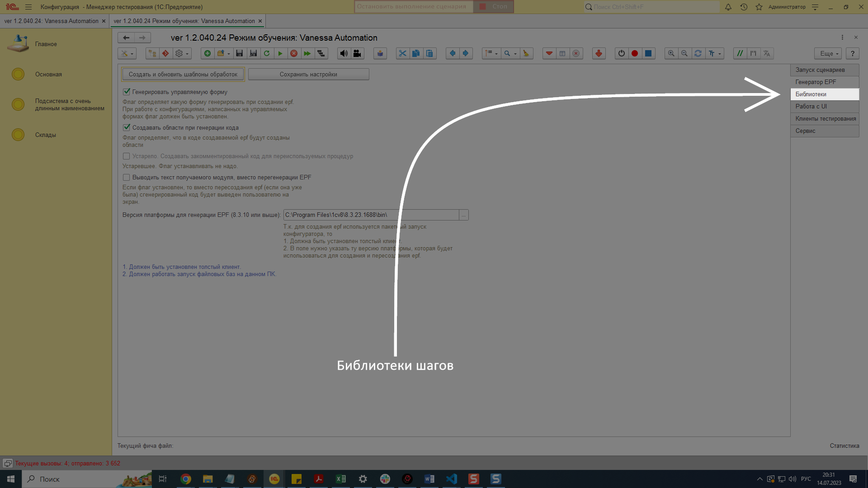868x488 pixels.
Task: Uncheck Генерировать управляемую форму checkbox
Action: pos(127,92)
